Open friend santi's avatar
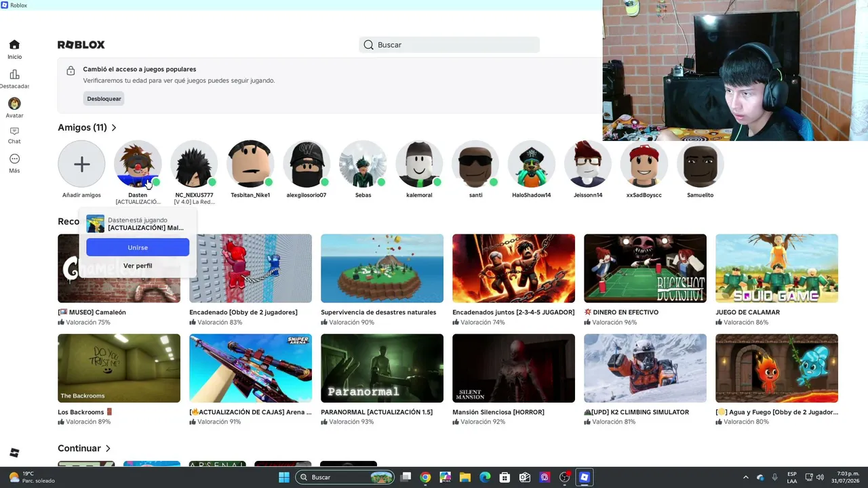This screenshot has width=868, height=488. (x=475, y=164)
